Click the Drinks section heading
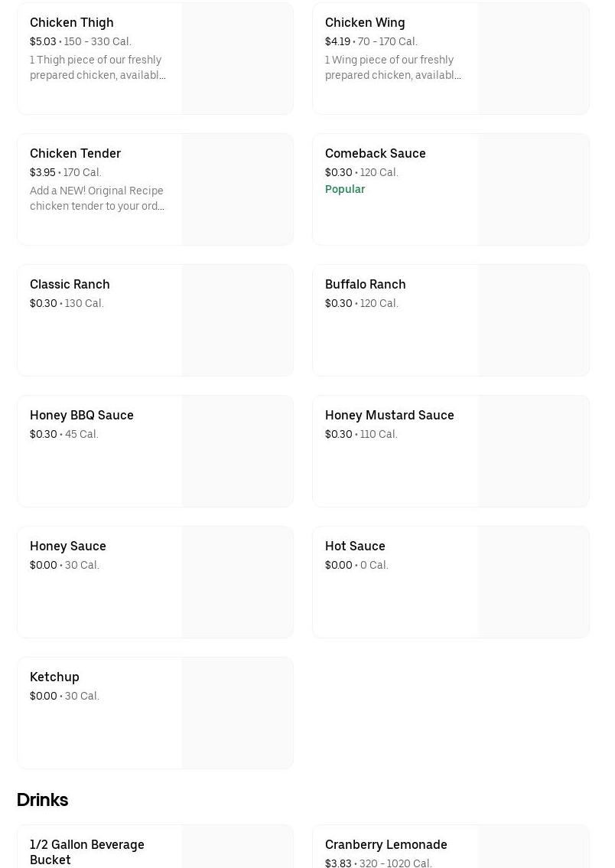This screenshot has width=615, height=868. [43, 800]
